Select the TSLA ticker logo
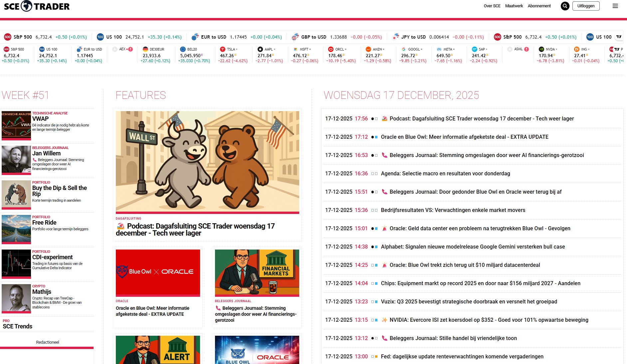 point(223,49)
